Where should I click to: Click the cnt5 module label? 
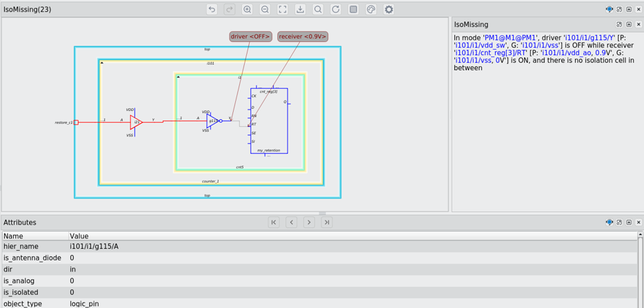click(239, 167)
